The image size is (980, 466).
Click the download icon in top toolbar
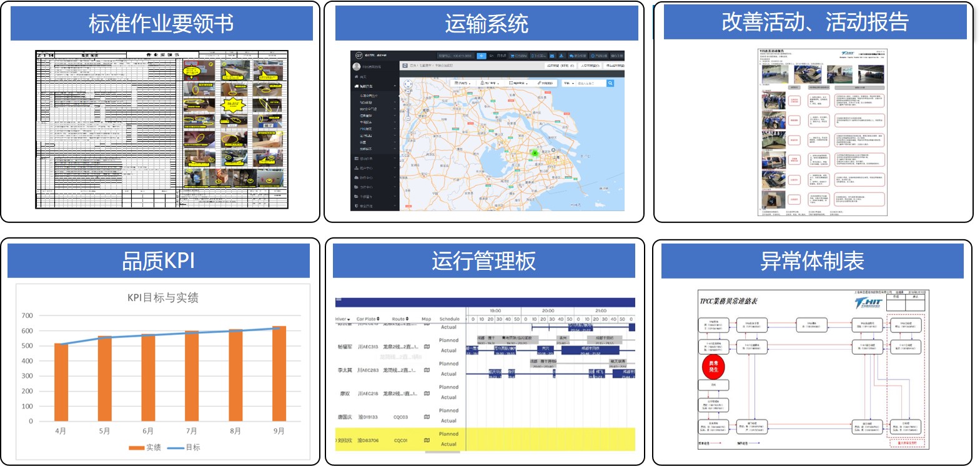click(562, 56)
